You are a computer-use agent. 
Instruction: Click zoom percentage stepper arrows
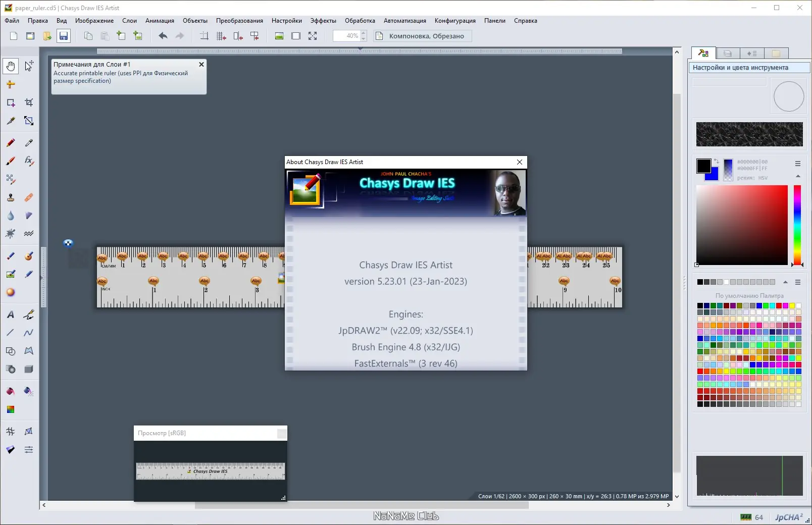(364, 36)
